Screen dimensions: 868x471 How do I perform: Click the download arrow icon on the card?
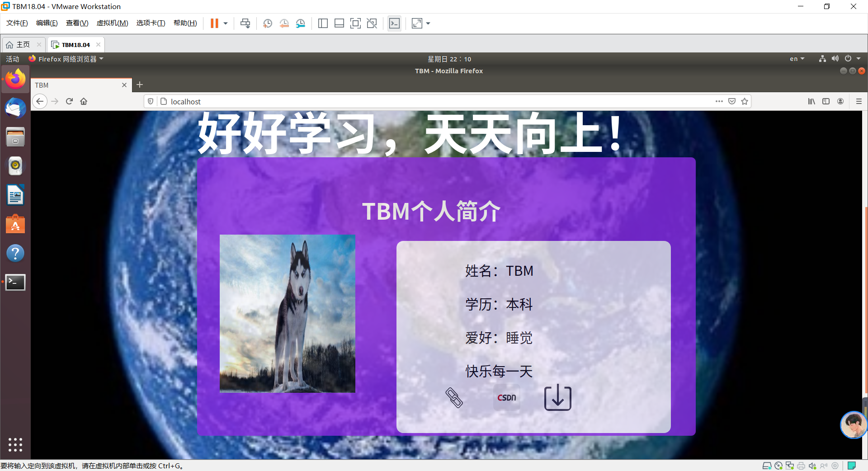(x=558, y=397)
